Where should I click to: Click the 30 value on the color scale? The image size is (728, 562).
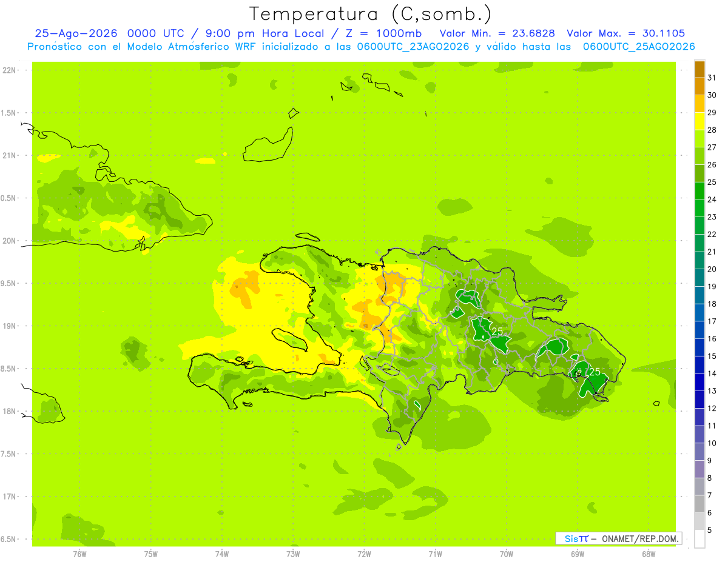[712, 95]
